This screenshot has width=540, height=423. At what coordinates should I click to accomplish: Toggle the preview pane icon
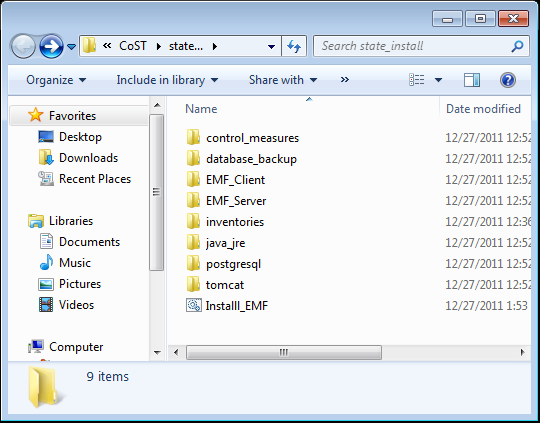(x=472, y=80)
